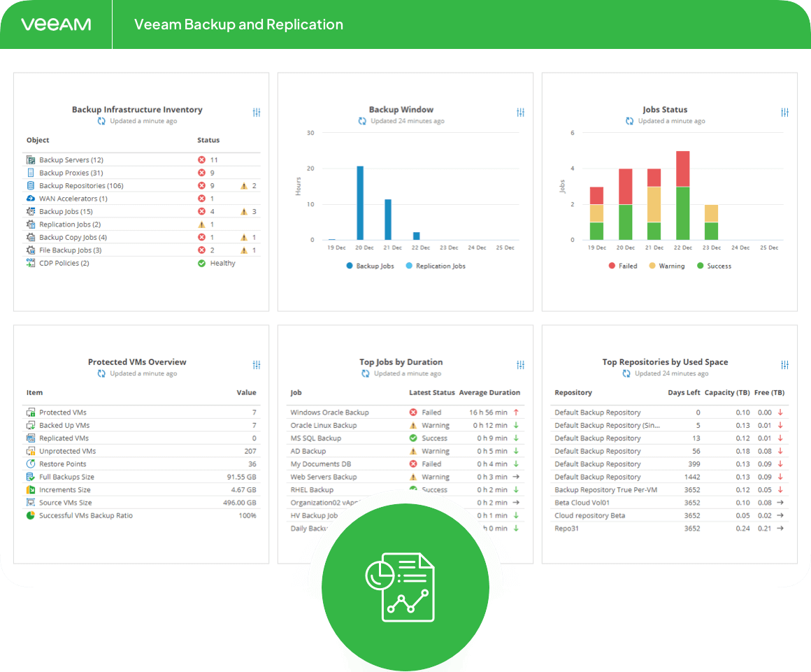Click the error icon in Backup Servers row

tap(202, 160)
